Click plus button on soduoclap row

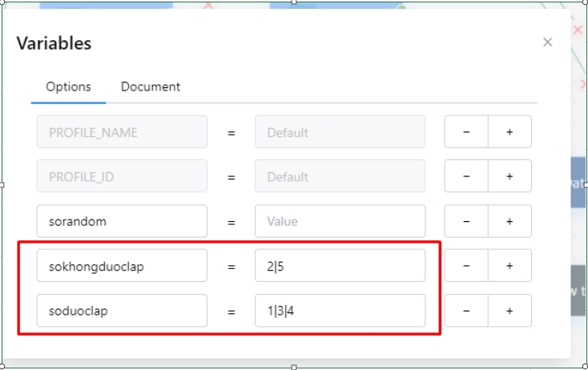point(509,311)
